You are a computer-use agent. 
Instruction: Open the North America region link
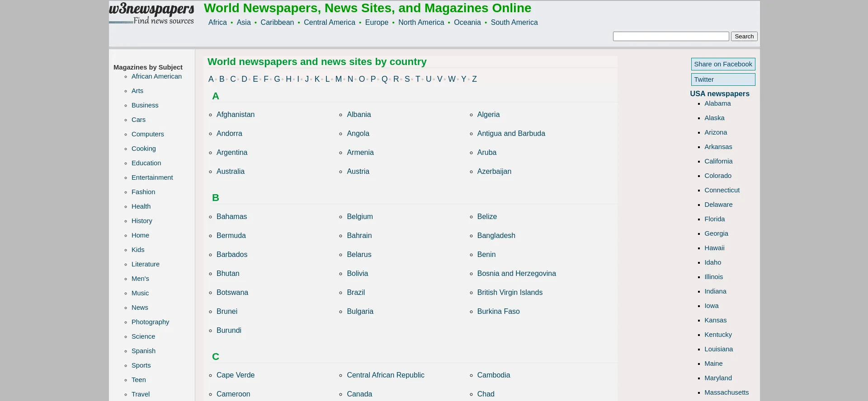pyautogui.click(x=421, y=22)
